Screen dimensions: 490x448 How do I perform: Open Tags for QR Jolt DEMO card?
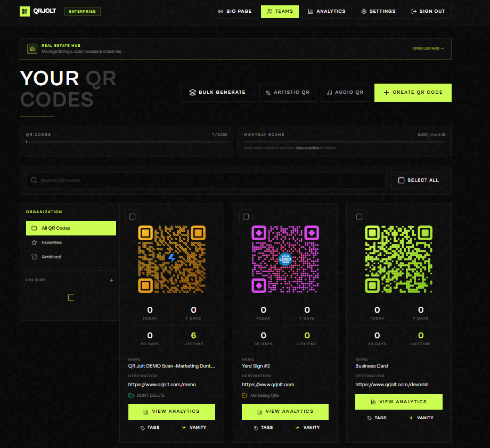click(x=150, y=428)
